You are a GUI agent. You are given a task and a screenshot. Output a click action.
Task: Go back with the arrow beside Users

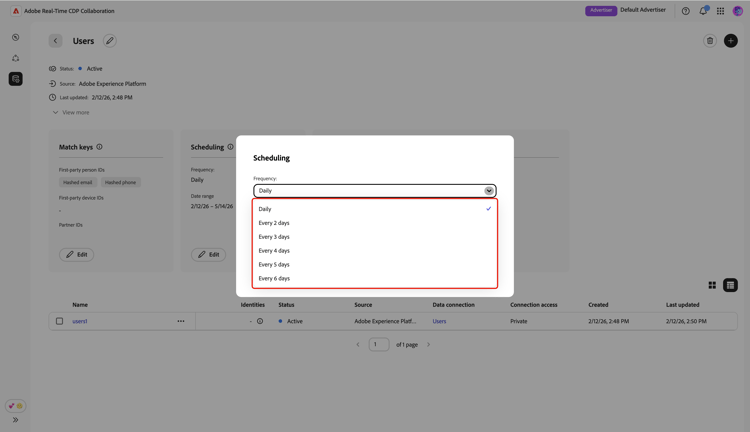55,41
